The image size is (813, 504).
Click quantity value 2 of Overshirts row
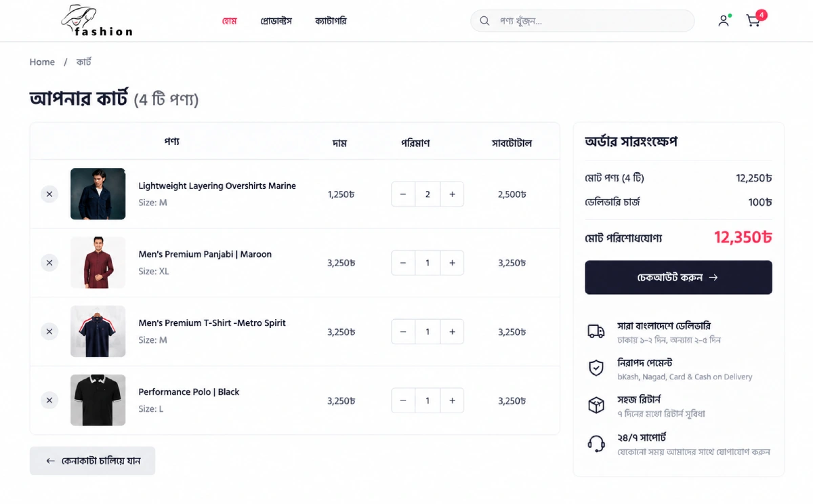tap(428, 194)
